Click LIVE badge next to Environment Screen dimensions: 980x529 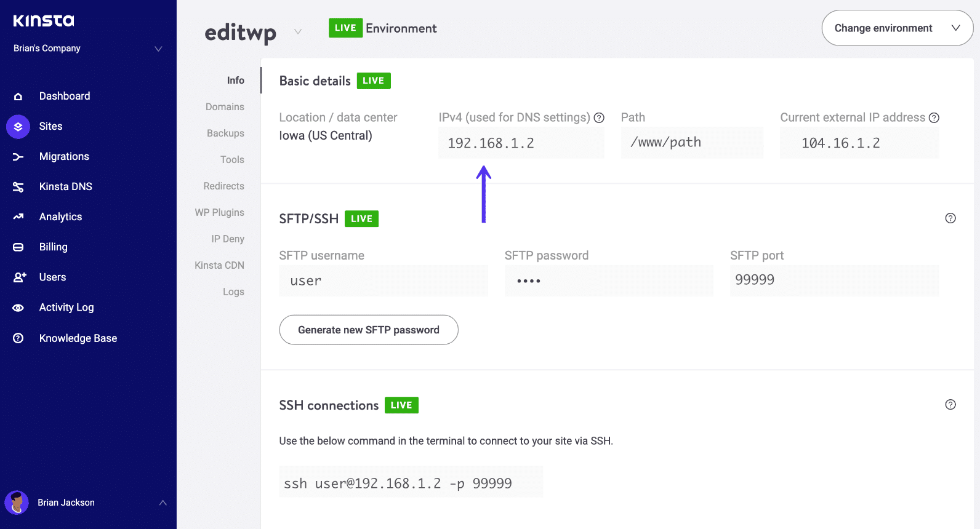coord(345,28)
